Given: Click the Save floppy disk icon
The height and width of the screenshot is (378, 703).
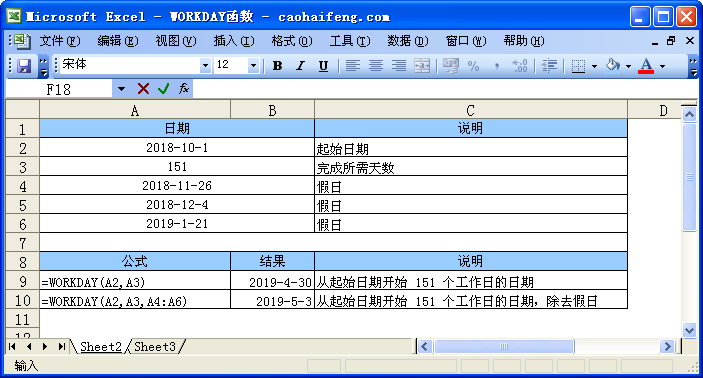Looking at the screenshot, I should [x=24, y=66].
